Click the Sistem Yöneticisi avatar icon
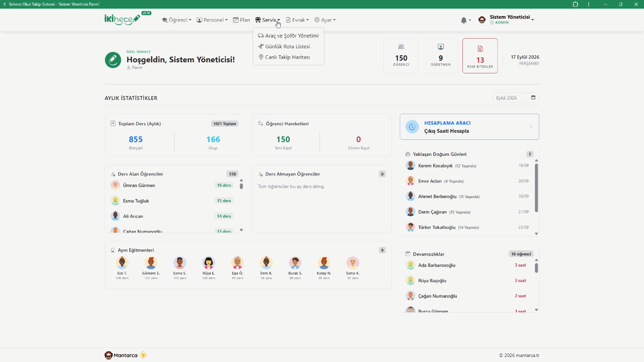The width and height of the screenshot is (644, 362). point(482,20)
